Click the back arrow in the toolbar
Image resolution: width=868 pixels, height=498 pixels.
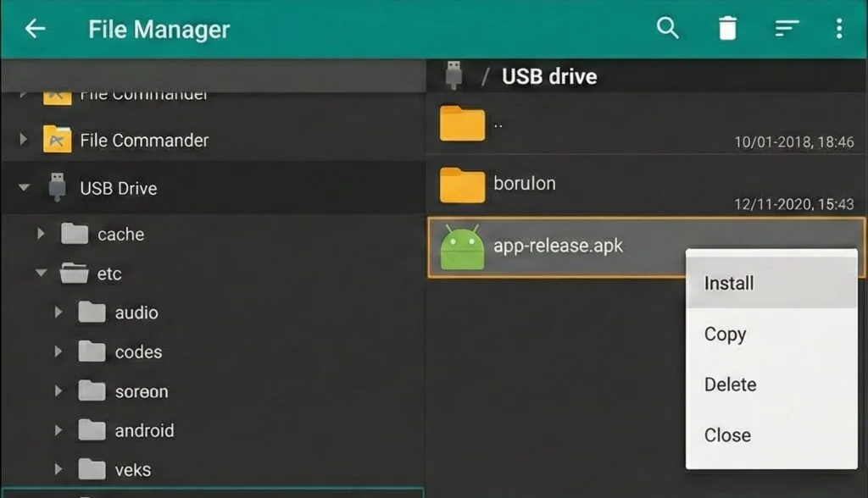(34, 28)
